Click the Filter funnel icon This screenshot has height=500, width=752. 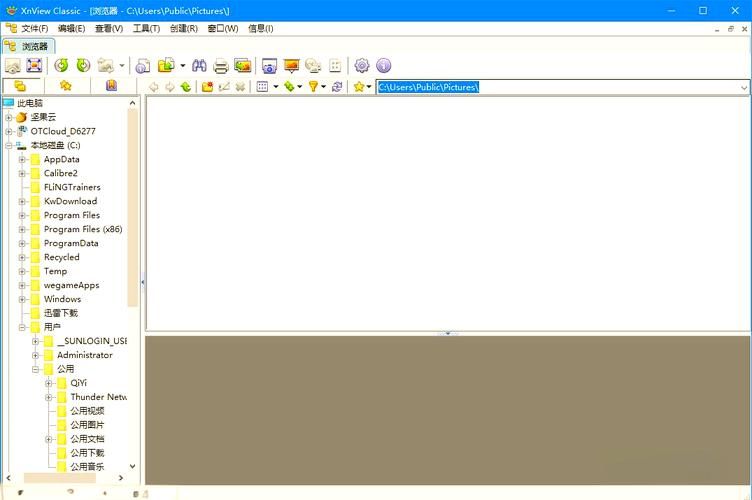click(x=313, y=87)
